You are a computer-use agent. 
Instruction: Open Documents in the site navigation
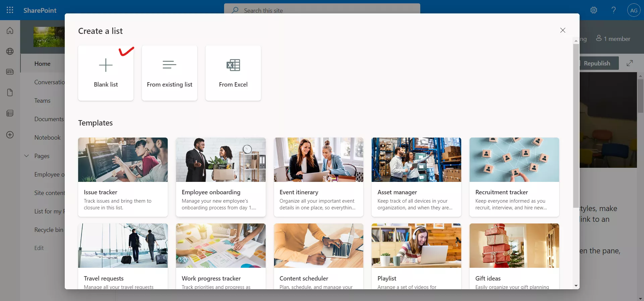click(x=49, y=119)
